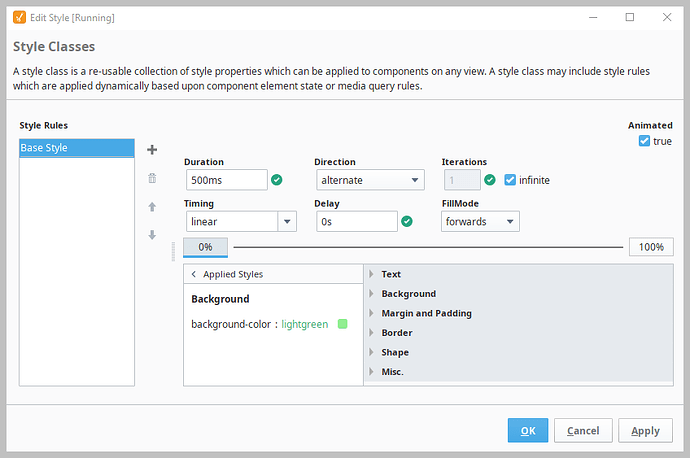The height and width of the screenshot is (458, 690).
Task: Open the Direction dropdown showing alternate
Action: (369, 180)
